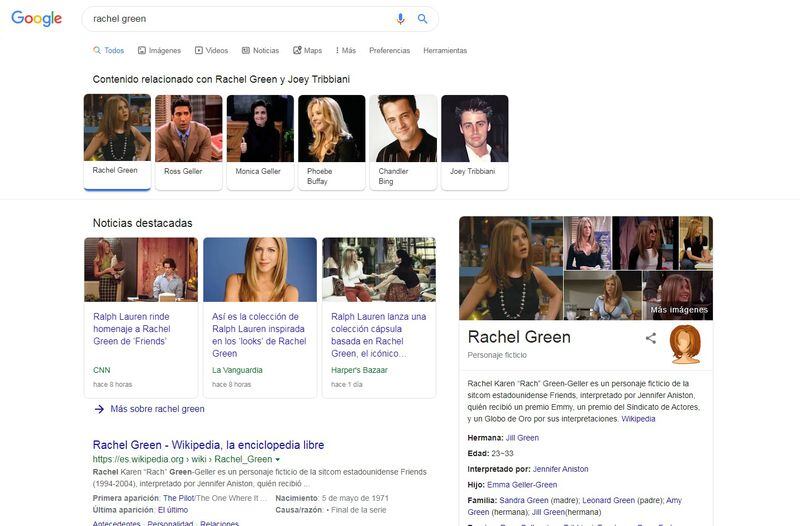The width and height of the screenshot is (800, 526).
Task: Open the Relaciones sitelink
Action: tap(219, 523)
